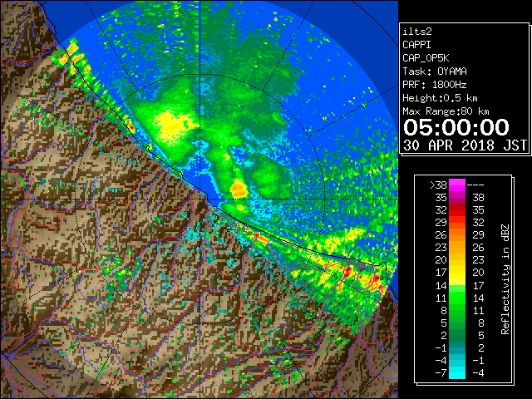532x399 pixels.
Task: Pick the magenta >38 dBZ swatch
Action: (457, 185)
